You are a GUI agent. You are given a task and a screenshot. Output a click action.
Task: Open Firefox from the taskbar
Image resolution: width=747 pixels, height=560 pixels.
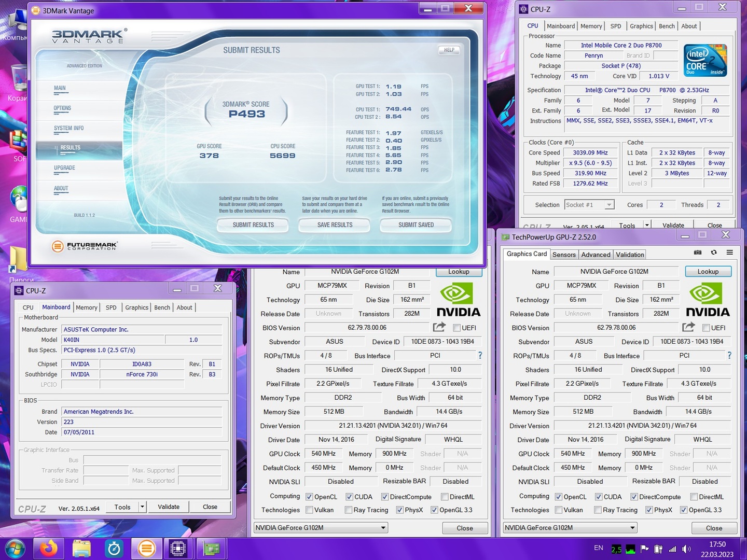[49, 548]
